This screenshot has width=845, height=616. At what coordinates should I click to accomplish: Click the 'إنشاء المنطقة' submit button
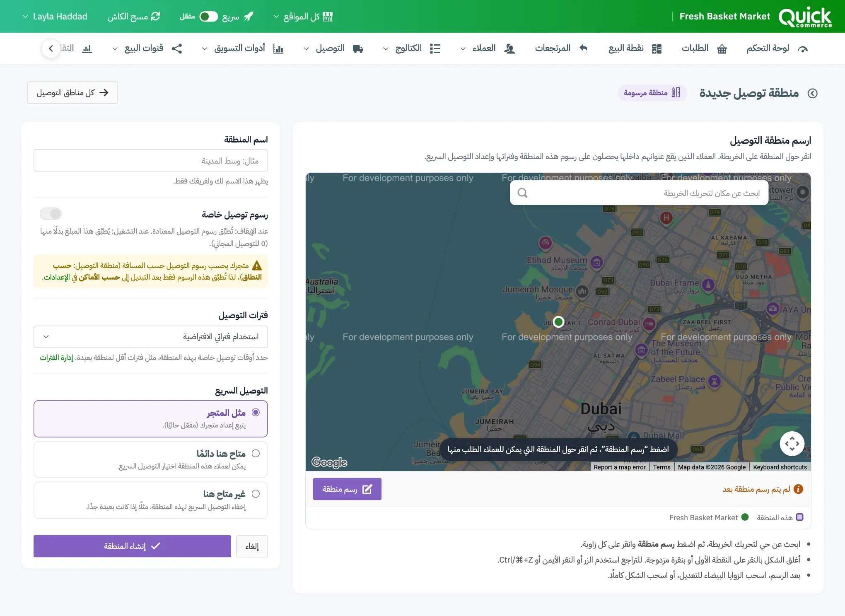(x=132, y=546)
